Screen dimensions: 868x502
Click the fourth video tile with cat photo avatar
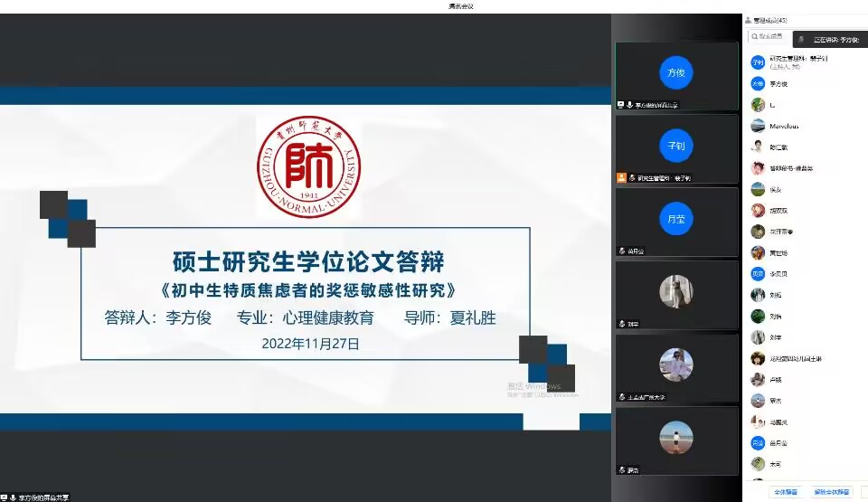point(676,296)
